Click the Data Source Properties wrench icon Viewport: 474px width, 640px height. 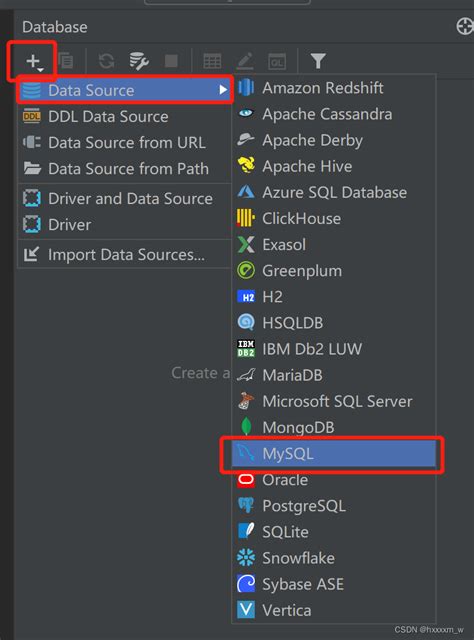(139, 61)
